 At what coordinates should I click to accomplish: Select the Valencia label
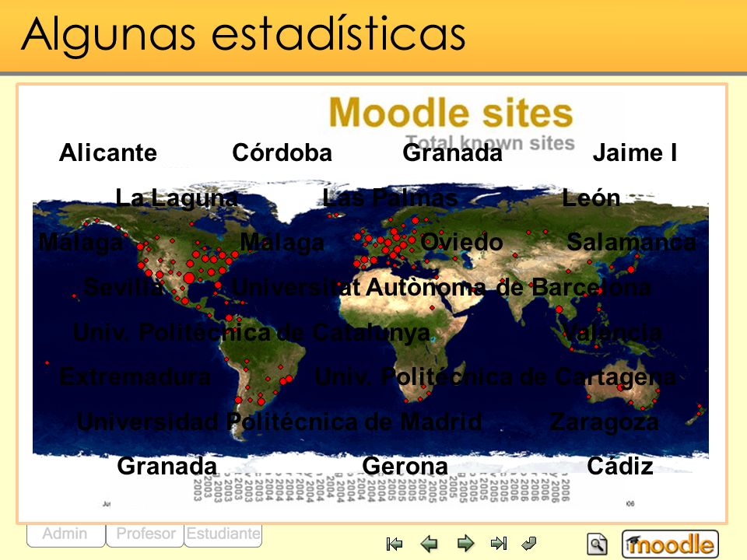tap(612, 332)
